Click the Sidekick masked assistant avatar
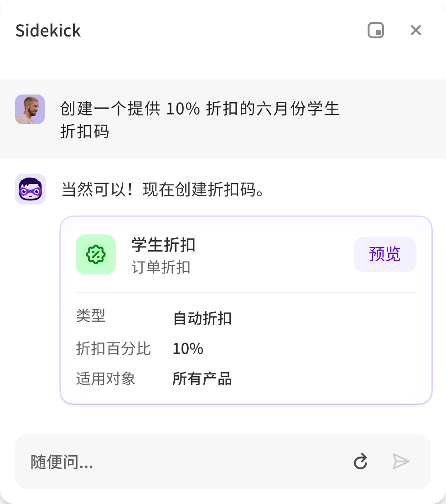446x504 pixels. coord(30,189)
